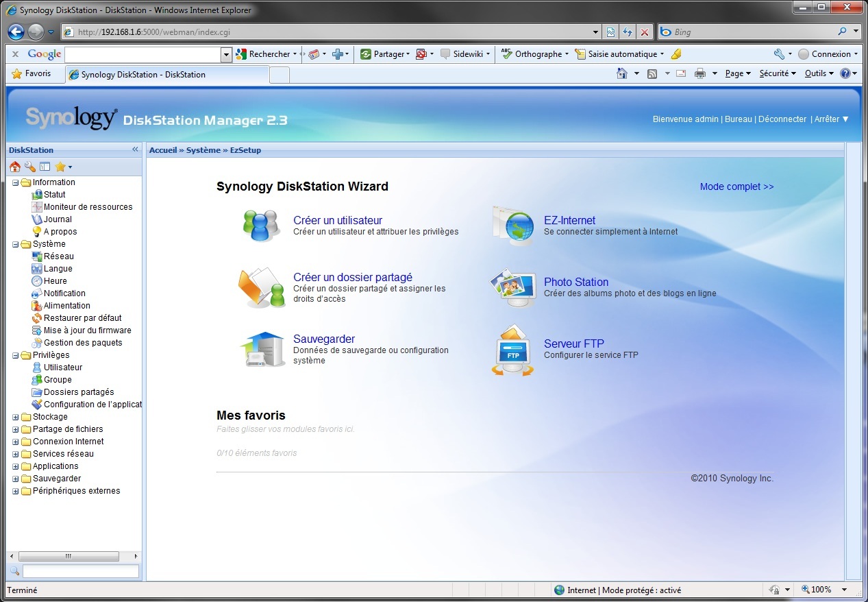The height and width of the screenshot is (602, 868).
Task: Click the Help question mark icon
Action: click(846, 73)
